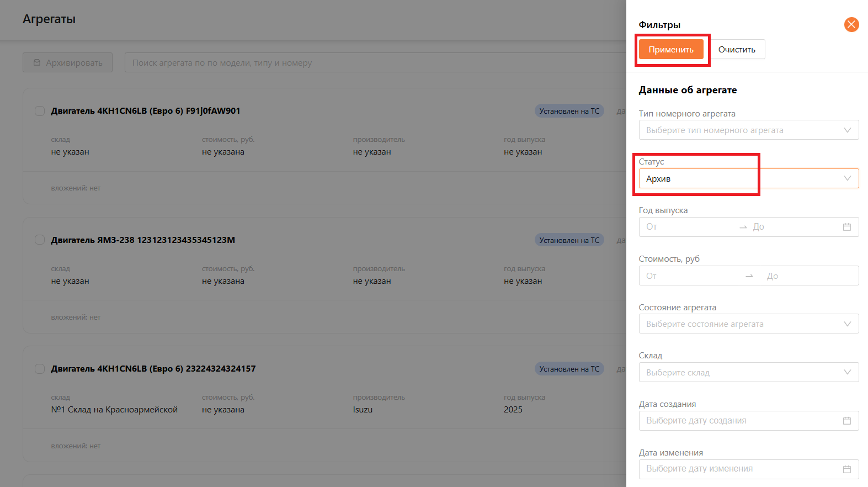This screenshot has width=868, height=487.
Task: Click the Применить button
Action: 671,49
